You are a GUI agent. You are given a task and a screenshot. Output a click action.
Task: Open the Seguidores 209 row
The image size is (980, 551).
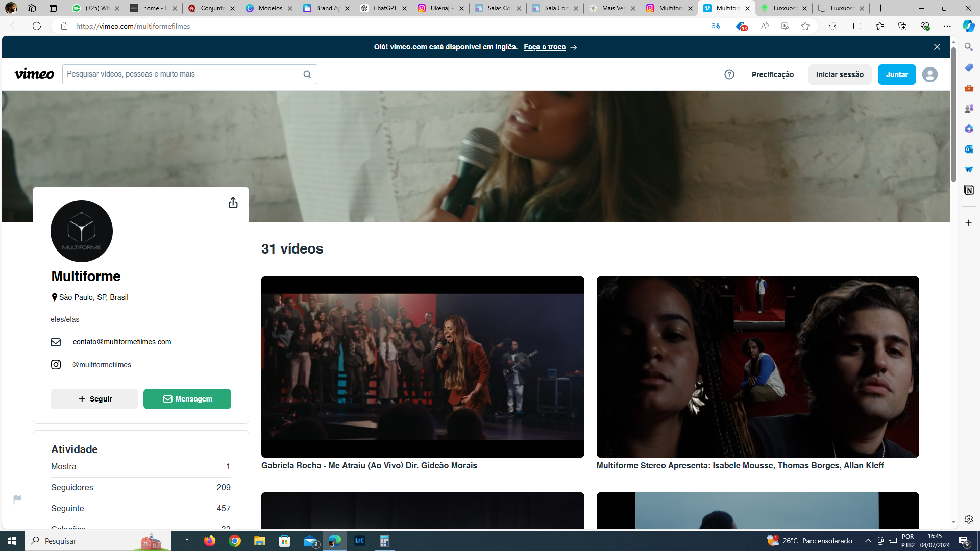[141, 488]
